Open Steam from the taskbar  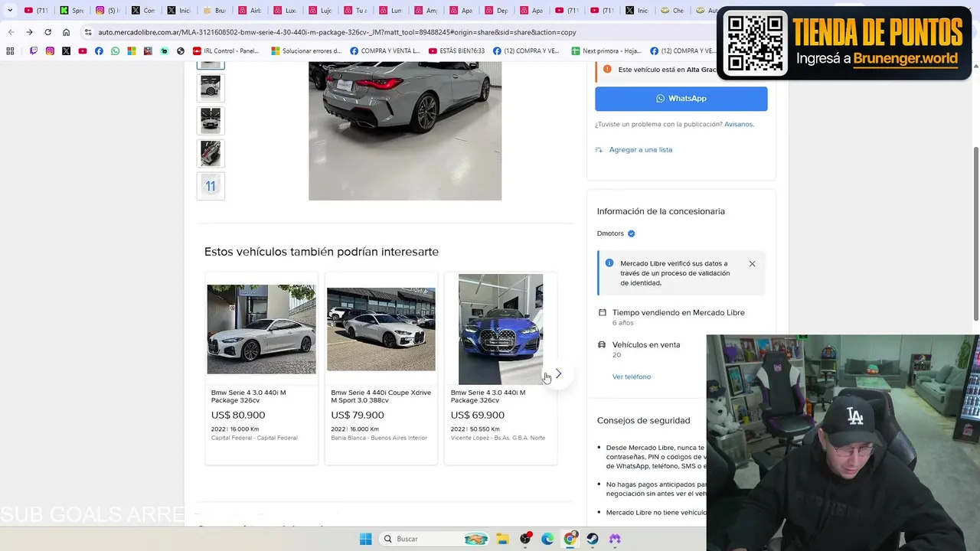coord(593,539)
